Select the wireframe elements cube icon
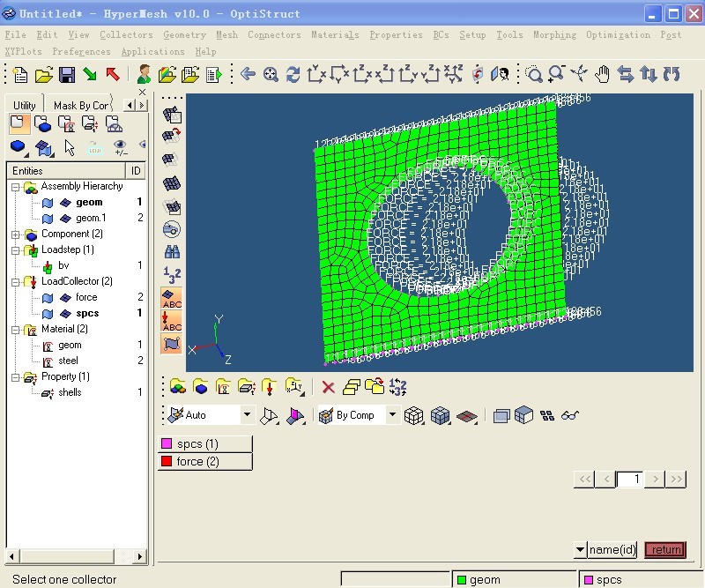This screenshot has height=588, width=705. (413, 415)
